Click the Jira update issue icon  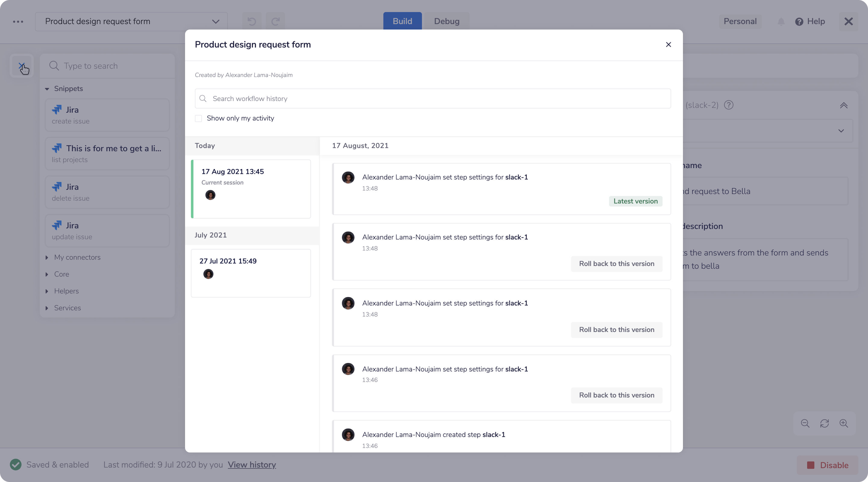[57, 225]
